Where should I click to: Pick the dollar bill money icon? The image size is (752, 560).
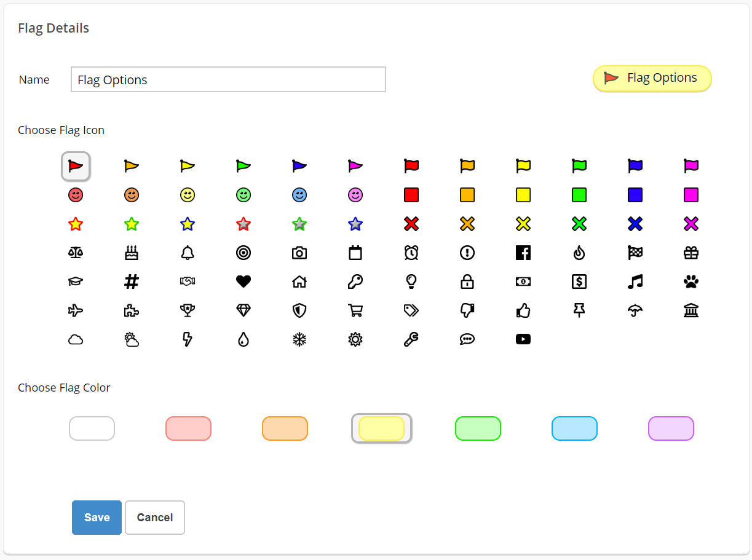click(523, 282)
